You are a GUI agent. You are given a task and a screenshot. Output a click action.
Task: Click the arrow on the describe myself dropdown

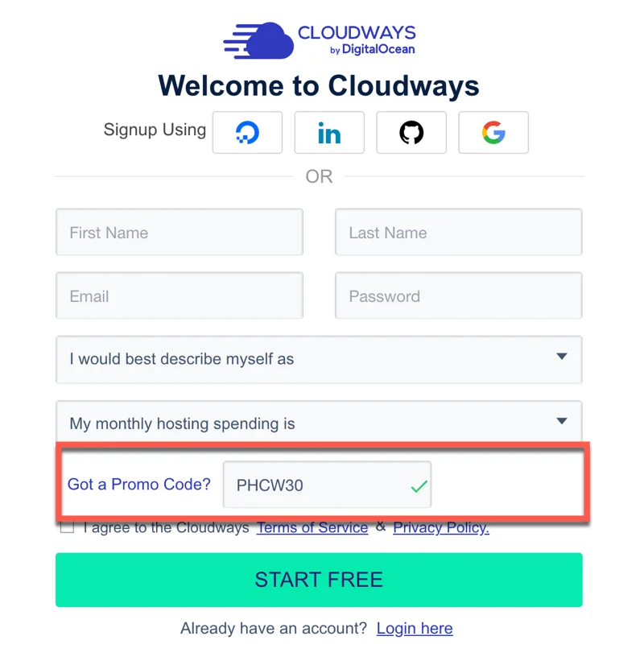pos(562,357)
